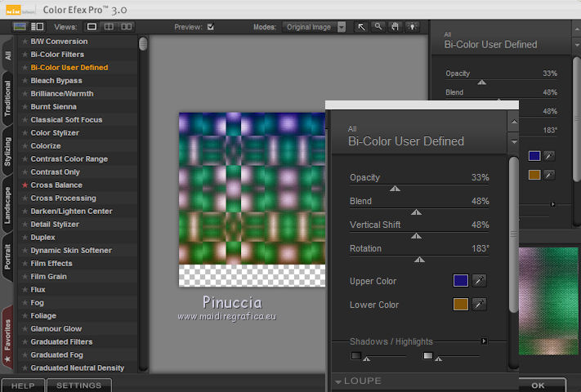The height and width of the screenshot is (392, 581).
Task: Toggle favorite star for Cross Balance
Action: [25, 185]
